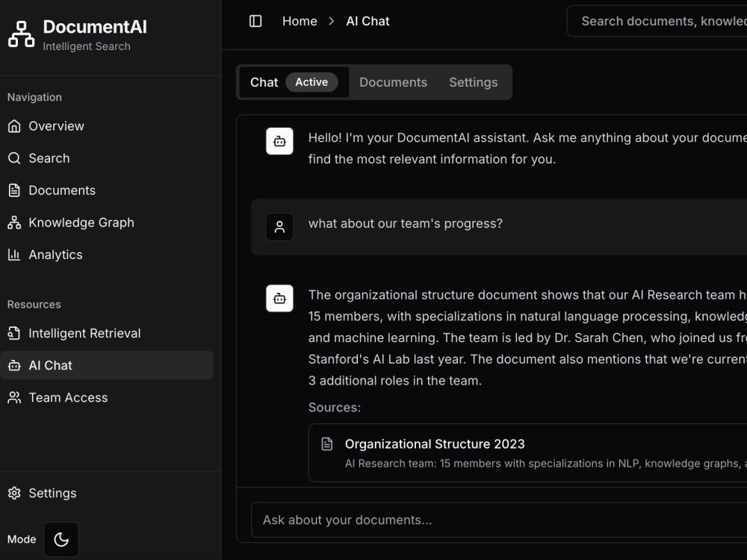
Task: Click the AI Chat breadcrumb
Action: [368, 21]
